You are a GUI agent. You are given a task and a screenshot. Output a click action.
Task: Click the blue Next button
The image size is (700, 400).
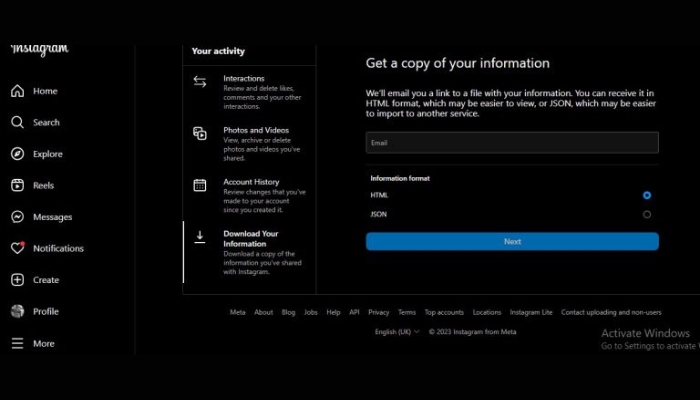tap(512, 241)
